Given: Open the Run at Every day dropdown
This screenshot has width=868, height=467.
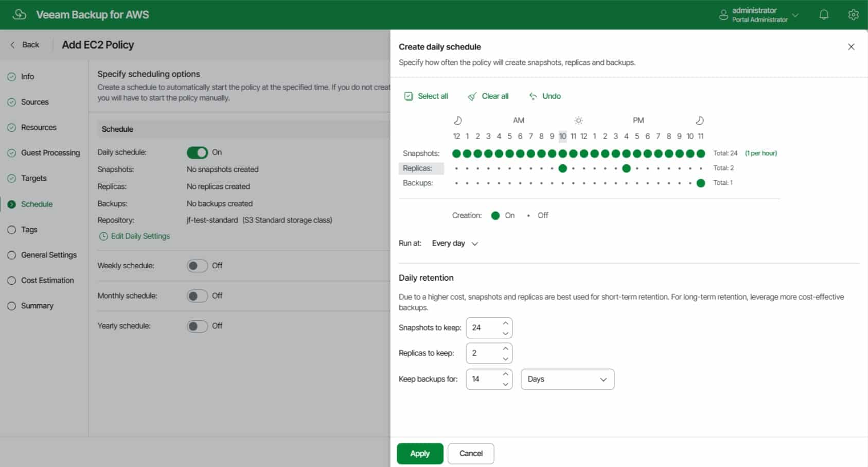Looking at the screenshot, I should pyautogui.click(x=455, y=244).
